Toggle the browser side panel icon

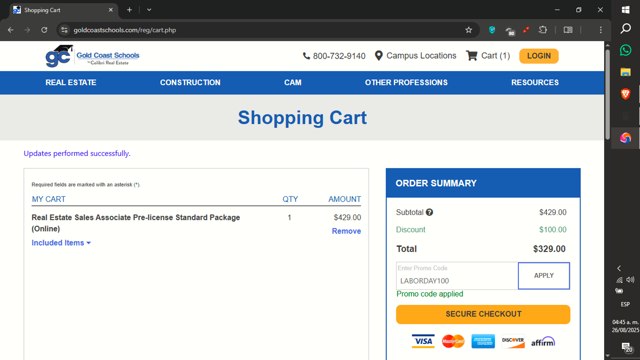click(568, 30)
